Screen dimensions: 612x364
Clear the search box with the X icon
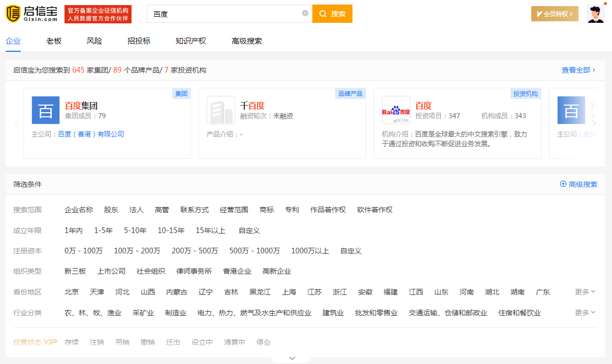pyautogui.click(x=305, y=13)
